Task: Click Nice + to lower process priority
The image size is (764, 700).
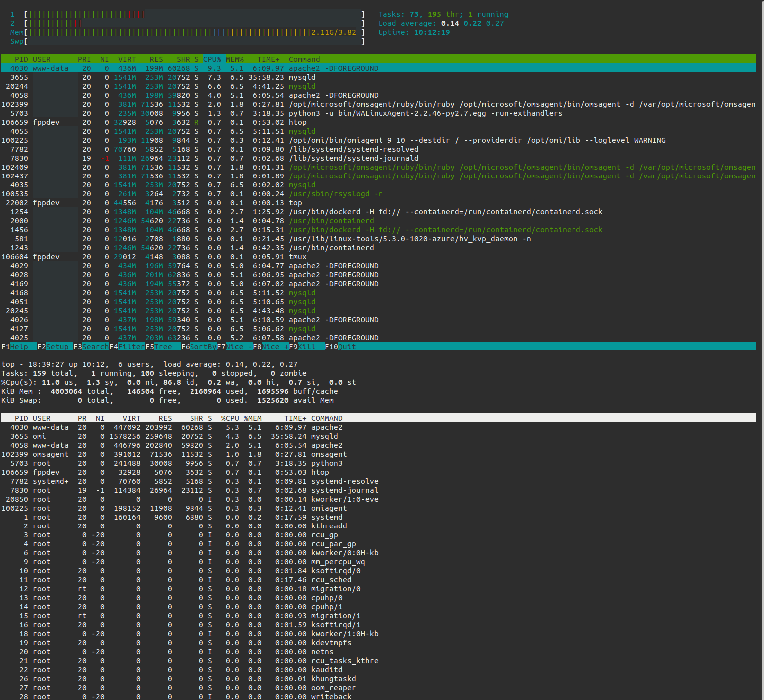Action: tap(270, 347)
